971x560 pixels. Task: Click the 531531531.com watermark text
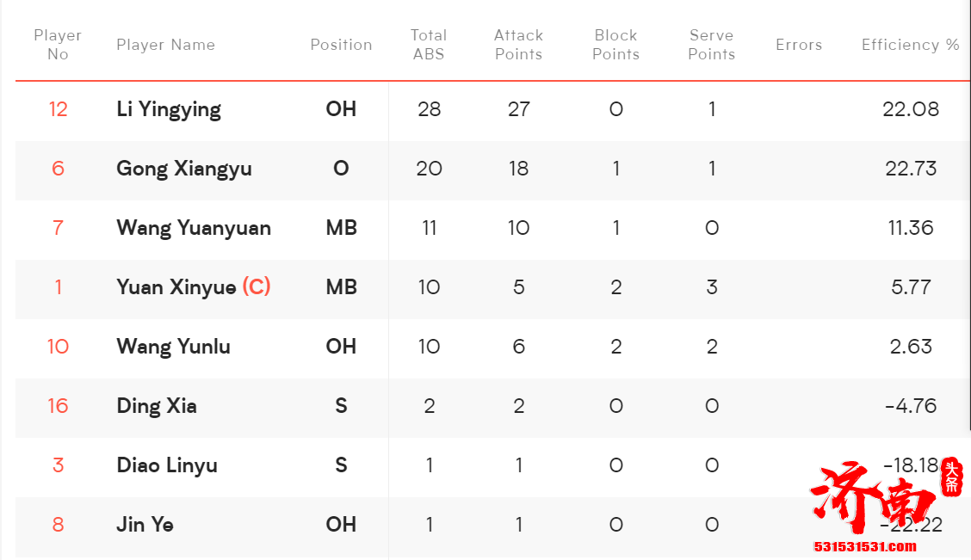pos(865,546)
